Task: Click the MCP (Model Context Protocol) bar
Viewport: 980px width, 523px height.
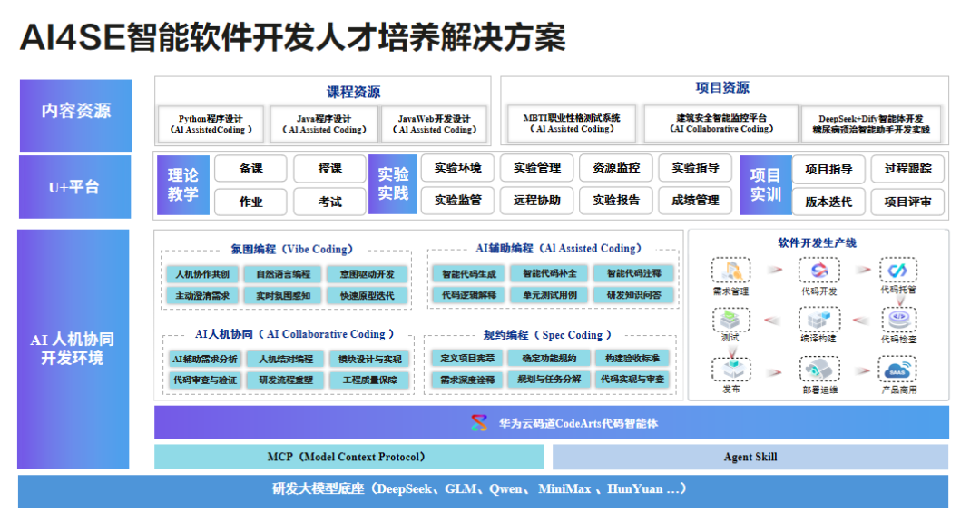Action: pos(348,457)
